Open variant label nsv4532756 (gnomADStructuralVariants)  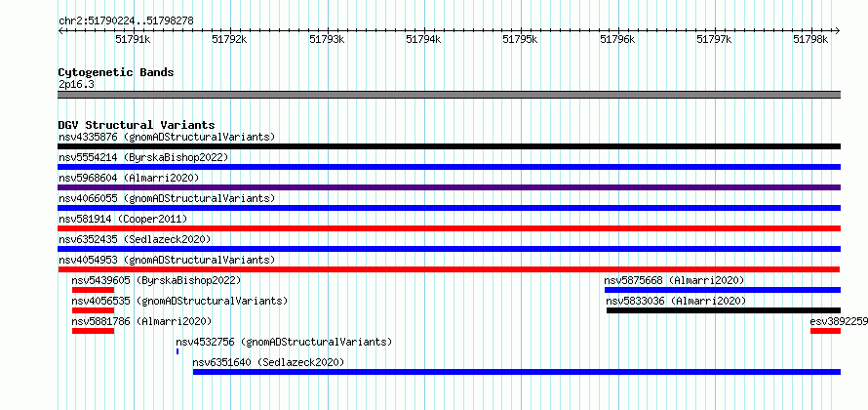284,342
